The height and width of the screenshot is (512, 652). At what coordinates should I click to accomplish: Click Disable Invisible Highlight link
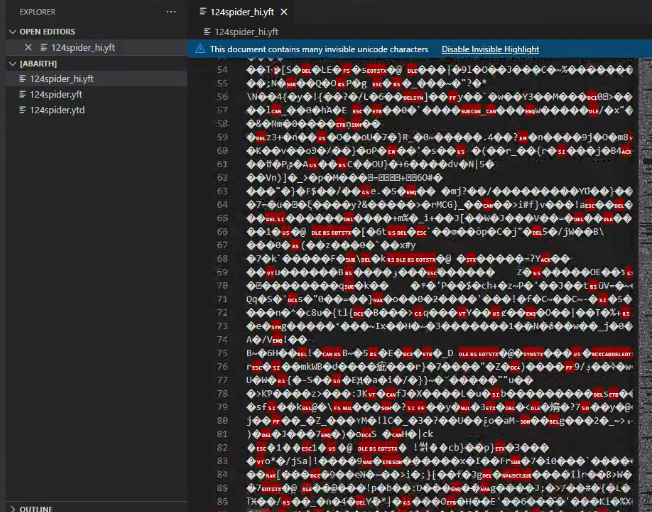click(x=490, y=49)
